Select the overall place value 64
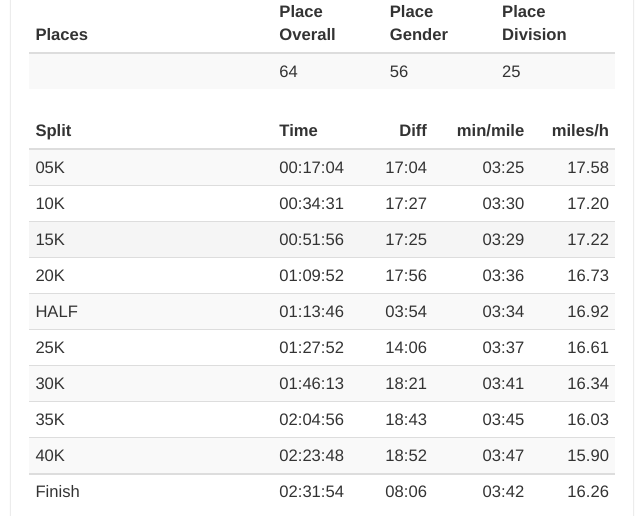Screen dimensions: 639x516 [288, 72]
